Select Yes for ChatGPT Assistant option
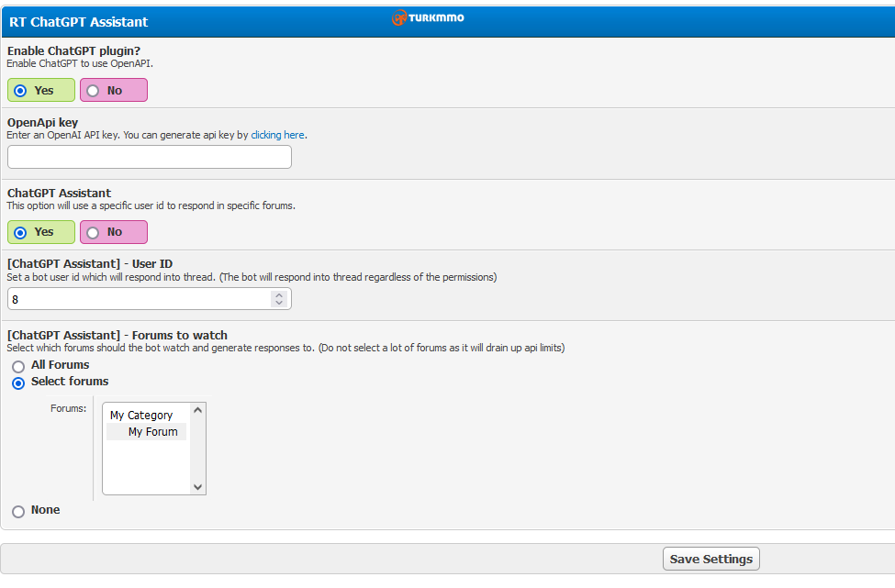895x588 pixels. 40,232
